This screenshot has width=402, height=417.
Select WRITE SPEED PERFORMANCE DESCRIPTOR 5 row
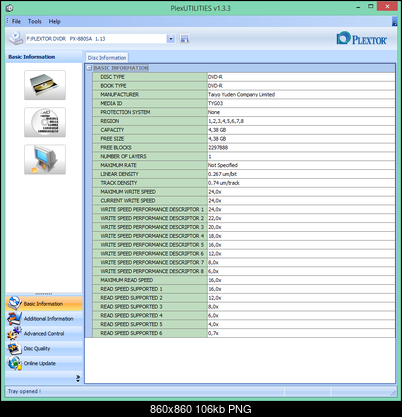pyautogui.click(x=244, y=245)
